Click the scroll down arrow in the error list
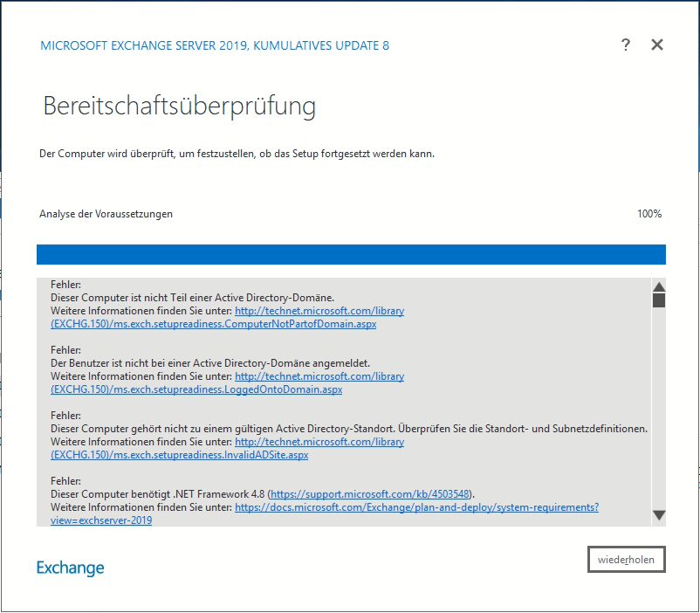The image size is (700, 613). (659, 515)
